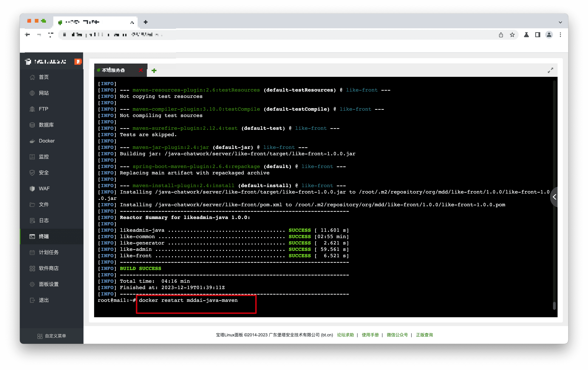Click the 文件 folder icon

(32, 204)
